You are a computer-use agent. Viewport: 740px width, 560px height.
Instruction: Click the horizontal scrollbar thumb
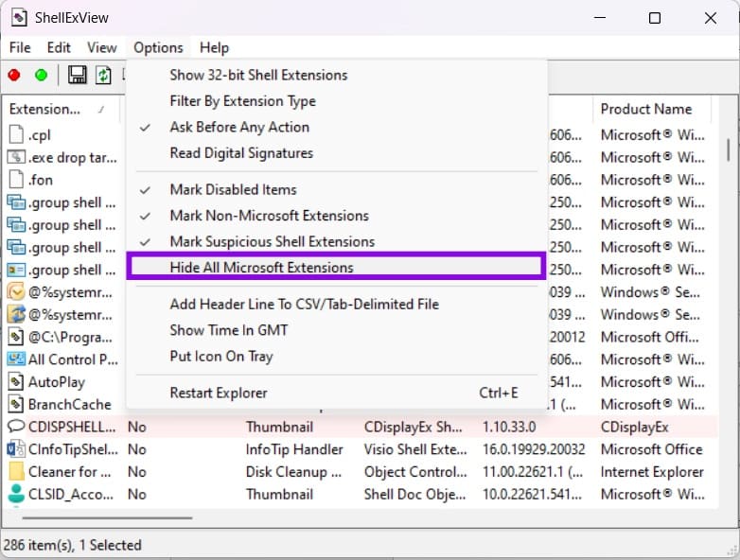click(x=107, y=518)
